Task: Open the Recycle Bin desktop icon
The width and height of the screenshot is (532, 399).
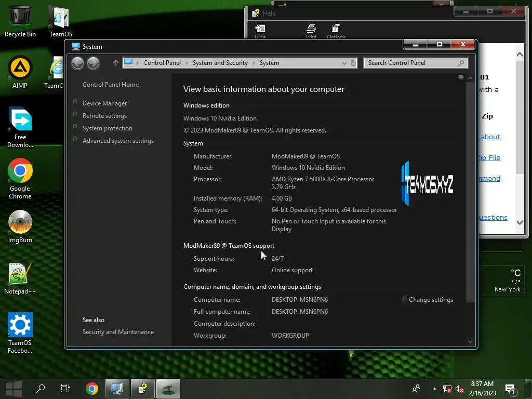Action: 20,21
